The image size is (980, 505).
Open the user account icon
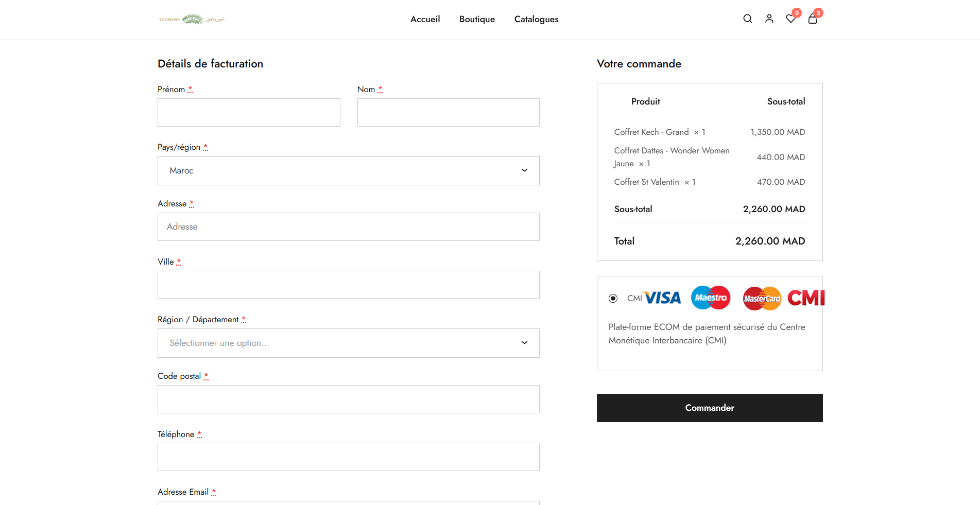[769, 19]
